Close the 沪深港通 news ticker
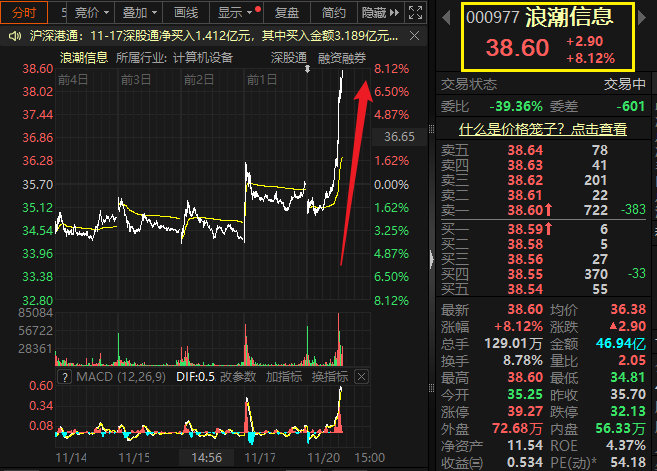657x471 pixels. click(414, 36)
